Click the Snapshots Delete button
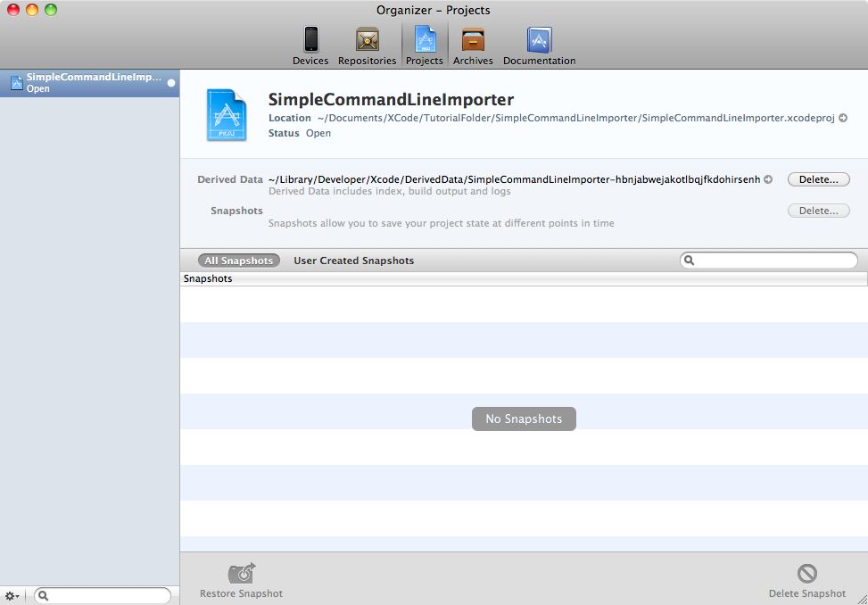The width and height of the screenshot is (868, 605). 818,211
